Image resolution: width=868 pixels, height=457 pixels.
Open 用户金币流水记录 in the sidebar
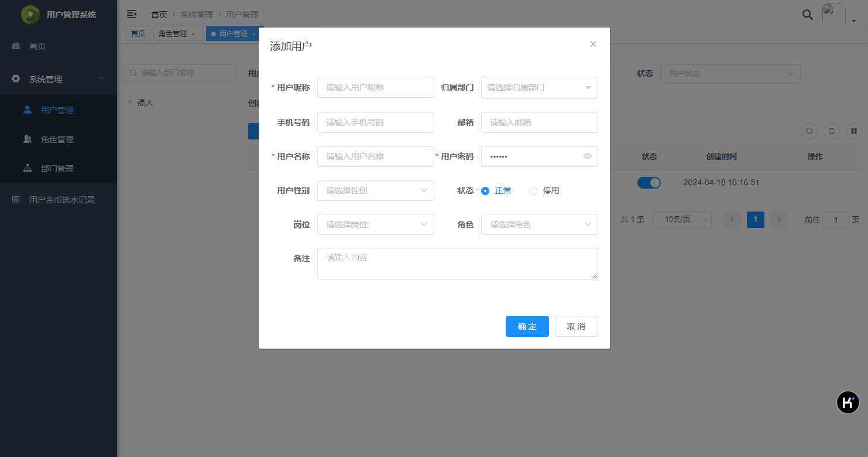pos(59,200)
